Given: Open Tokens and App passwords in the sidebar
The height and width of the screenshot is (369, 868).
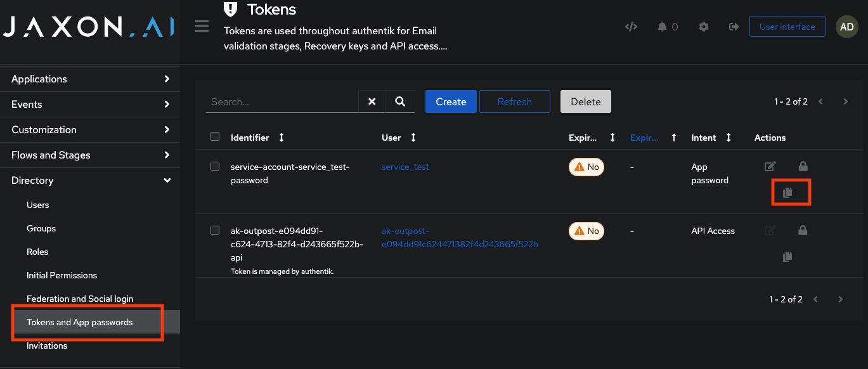Looking at the screenshot, I should 80,322.
